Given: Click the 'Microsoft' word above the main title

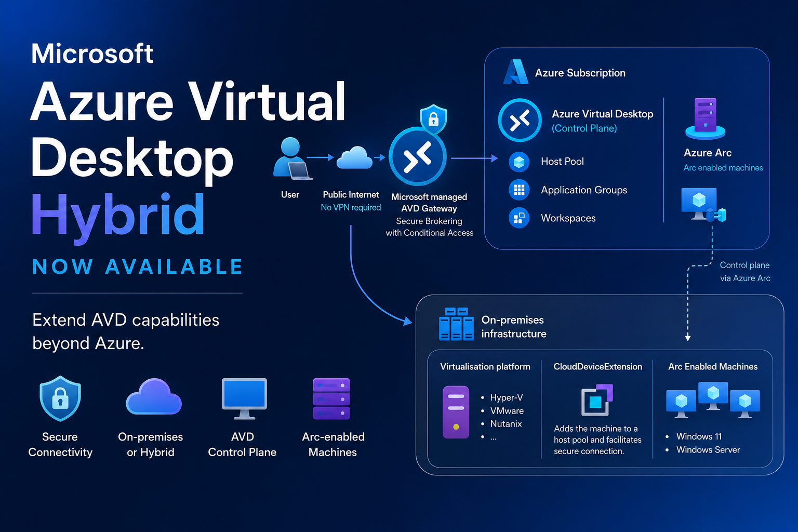Looking at the screenshot, I should 92,54.
